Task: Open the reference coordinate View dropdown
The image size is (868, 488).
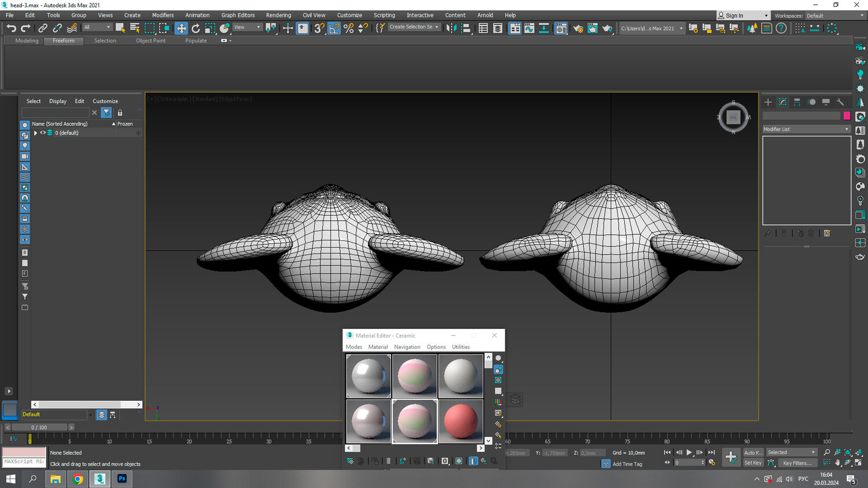Action: coord(247,27)
